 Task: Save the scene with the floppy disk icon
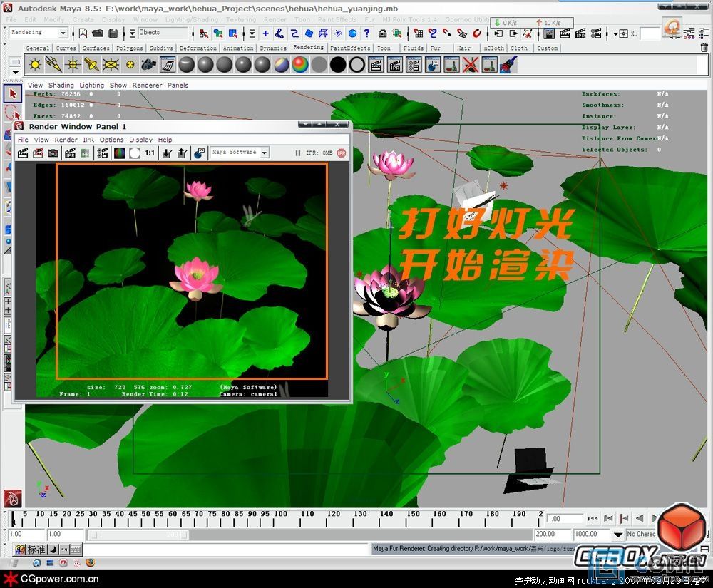pyautogui.click(x=113, y=33)
